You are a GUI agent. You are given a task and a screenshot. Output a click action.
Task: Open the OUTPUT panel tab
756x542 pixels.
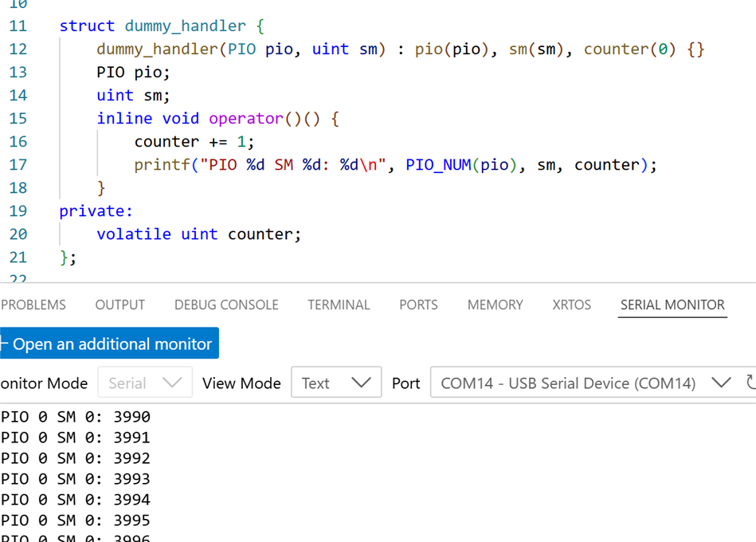pyautogui.click(x=119, y=304)
